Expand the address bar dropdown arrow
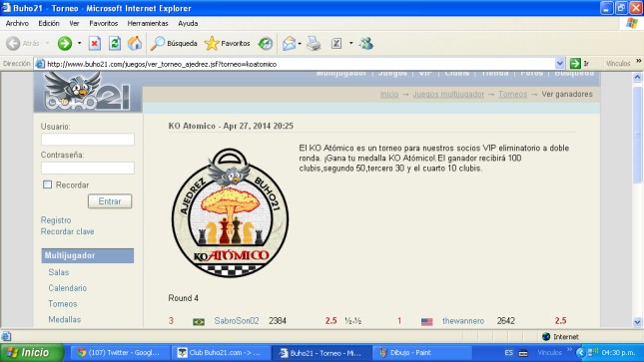Image resolution: width=644 pixels, height=362 pixels. pos(559,64)
